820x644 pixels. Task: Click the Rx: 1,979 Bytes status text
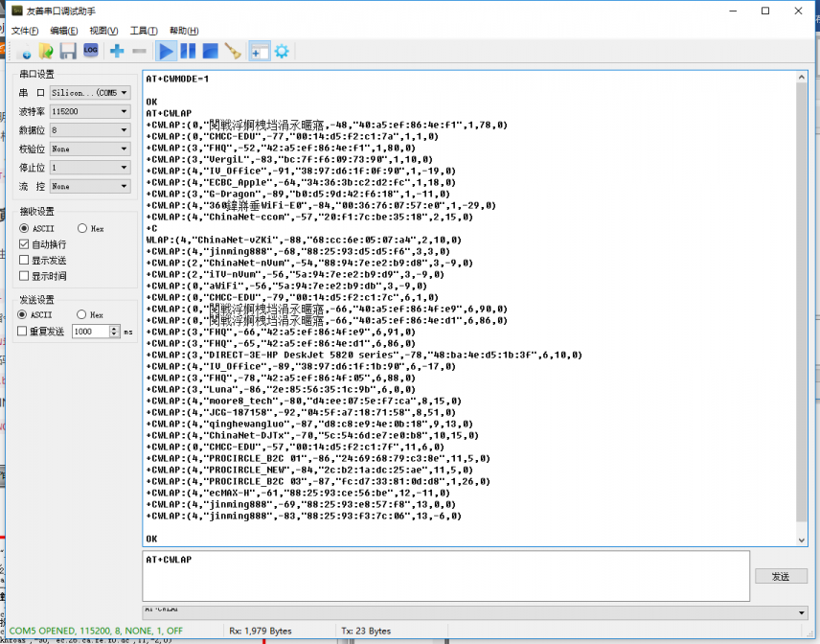pyautogui.click(x=261, y=631)
